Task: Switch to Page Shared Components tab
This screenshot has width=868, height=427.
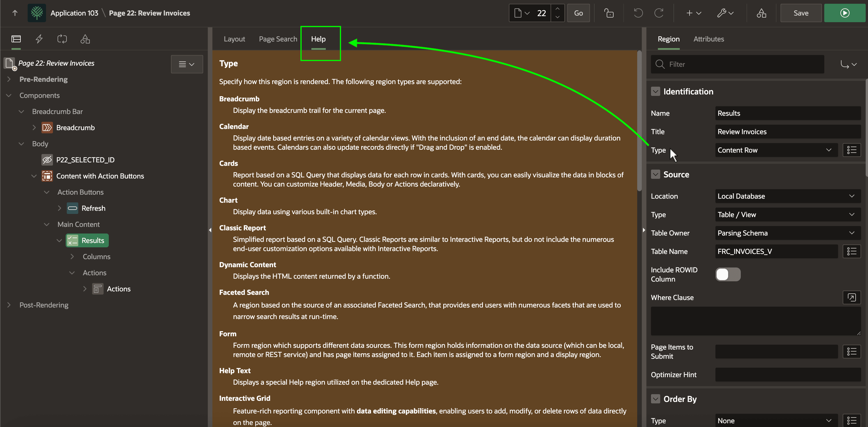Action: pyautogui.click(x=85, y=39)
